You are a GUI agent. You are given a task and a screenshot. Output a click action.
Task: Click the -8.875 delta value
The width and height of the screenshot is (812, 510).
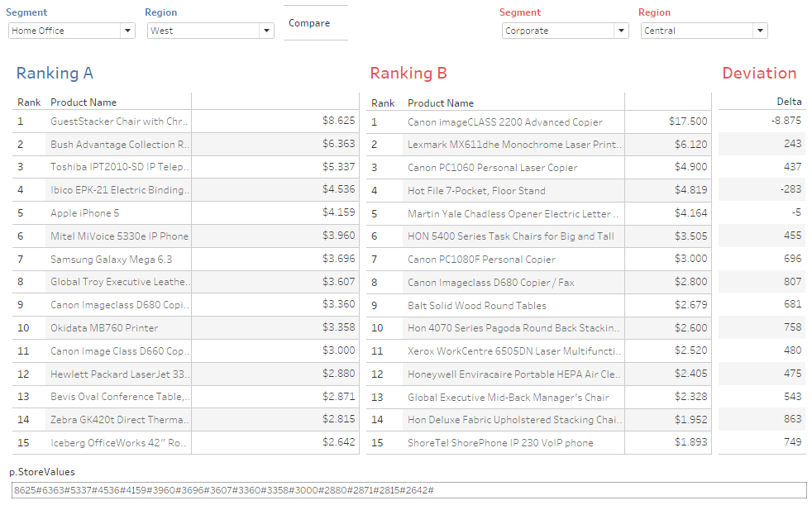pos(781,121)
